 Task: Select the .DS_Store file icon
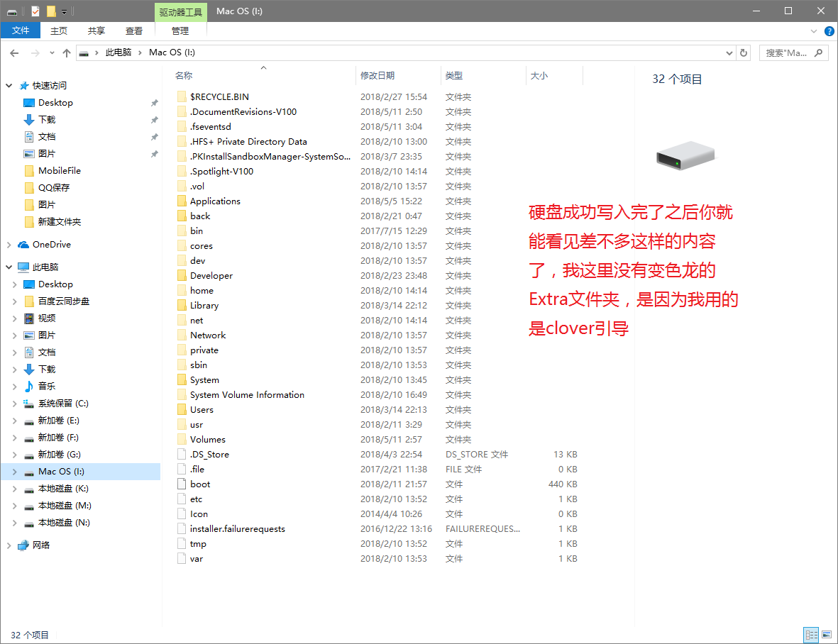coord(182,455)
